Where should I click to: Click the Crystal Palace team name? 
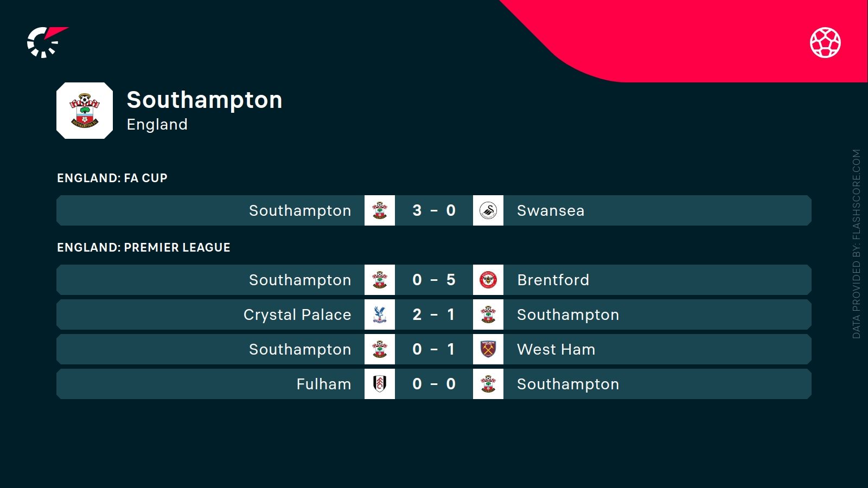click(297, 314)
